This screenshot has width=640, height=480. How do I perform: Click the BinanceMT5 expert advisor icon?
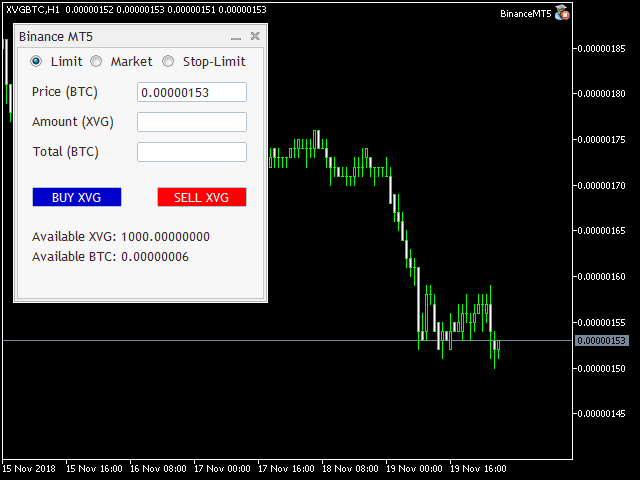coord(562,13)
